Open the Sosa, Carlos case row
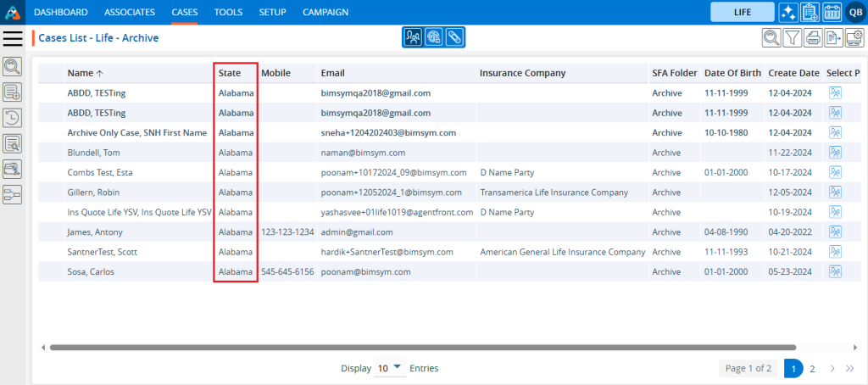Screen dimensions: 868x385 coord(91,271)
